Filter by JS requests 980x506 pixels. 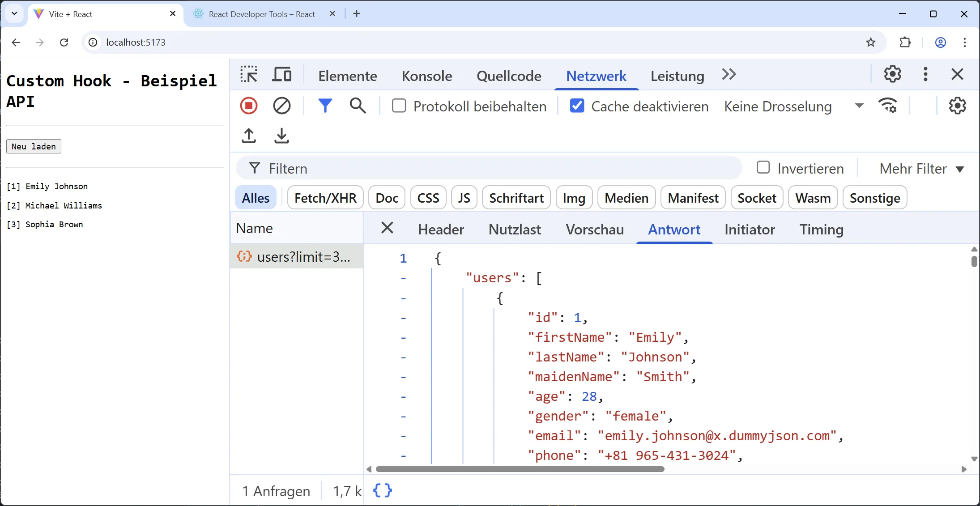(x=464, y=198)
